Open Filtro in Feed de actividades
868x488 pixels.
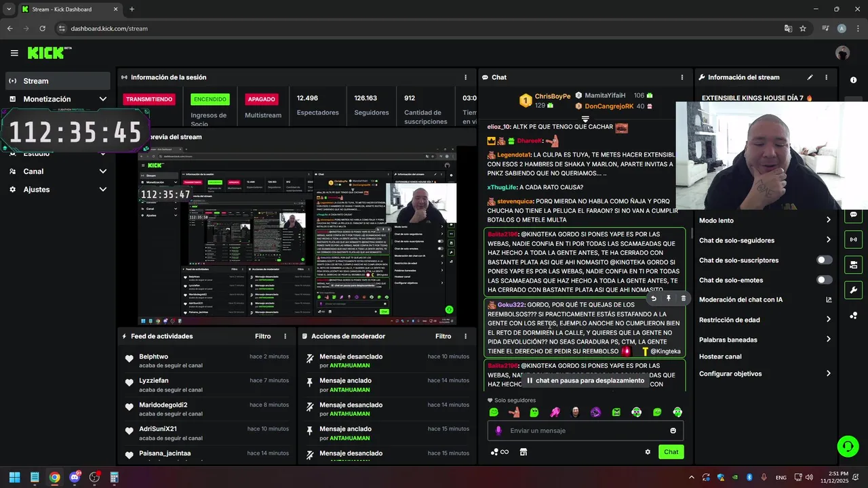pos(262,336)
